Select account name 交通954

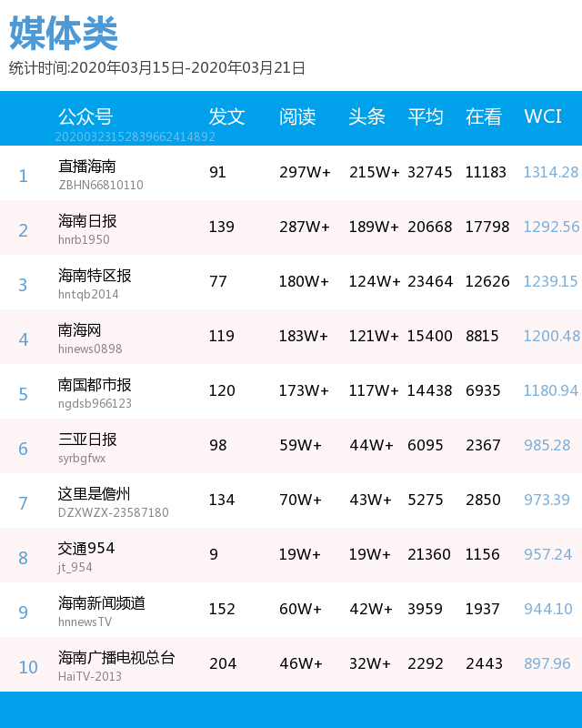85,549
